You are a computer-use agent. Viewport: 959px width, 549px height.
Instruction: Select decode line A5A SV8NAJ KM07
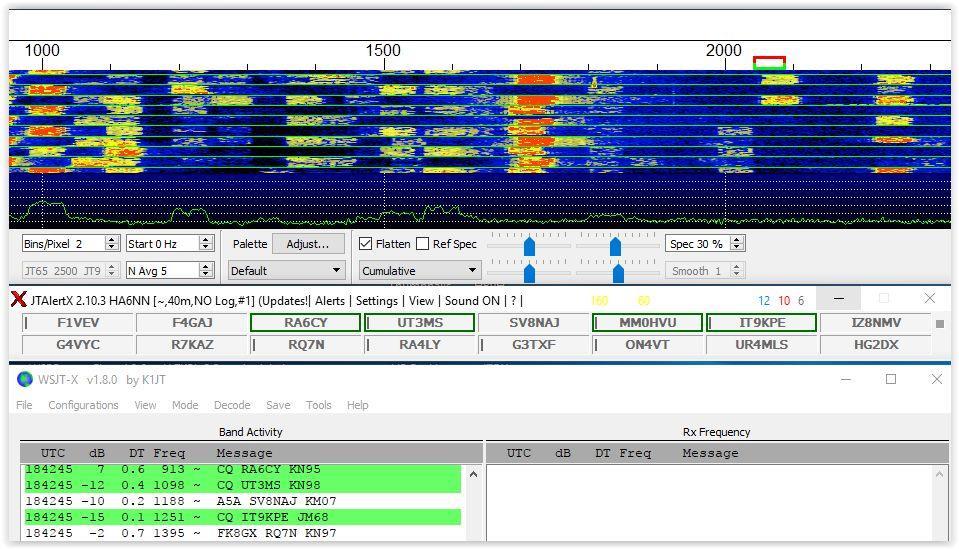[242, 501]
